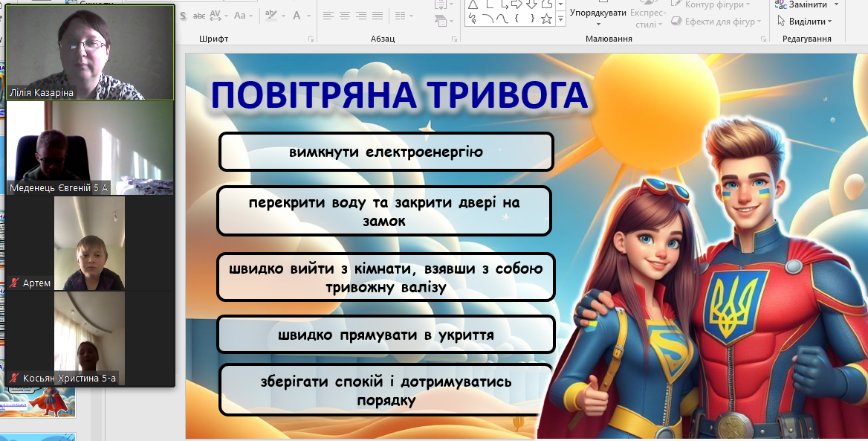Viewport: 868px width, 441px height.
Task: Click the superhero couple picture on slide
Action: point(703,277)
